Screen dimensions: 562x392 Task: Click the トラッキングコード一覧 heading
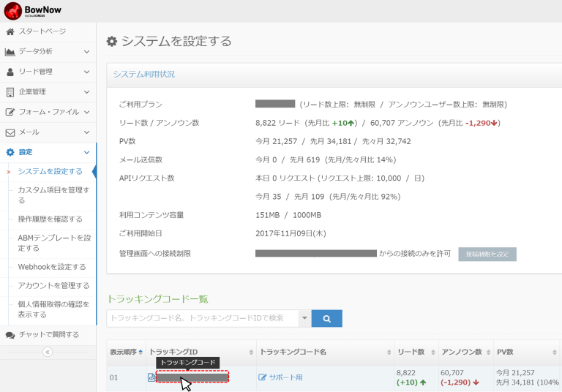(158, 299)
